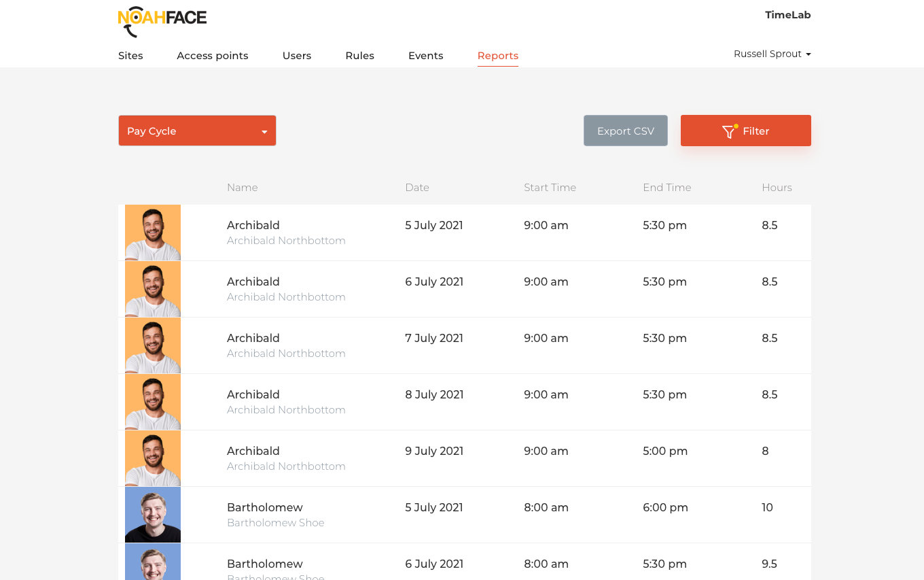Click Archibald's photo on the 9 July row

coord(152,458)
